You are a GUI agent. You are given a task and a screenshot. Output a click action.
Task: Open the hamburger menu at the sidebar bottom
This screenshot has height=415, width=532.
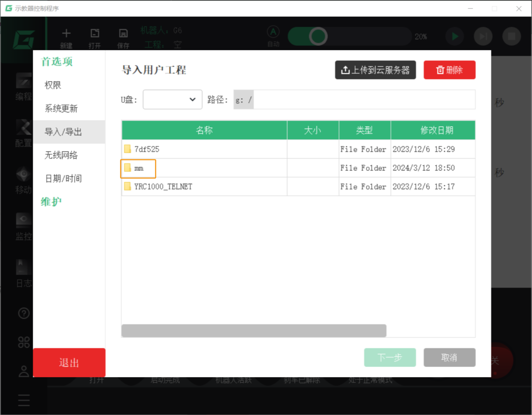pos(24,400)
